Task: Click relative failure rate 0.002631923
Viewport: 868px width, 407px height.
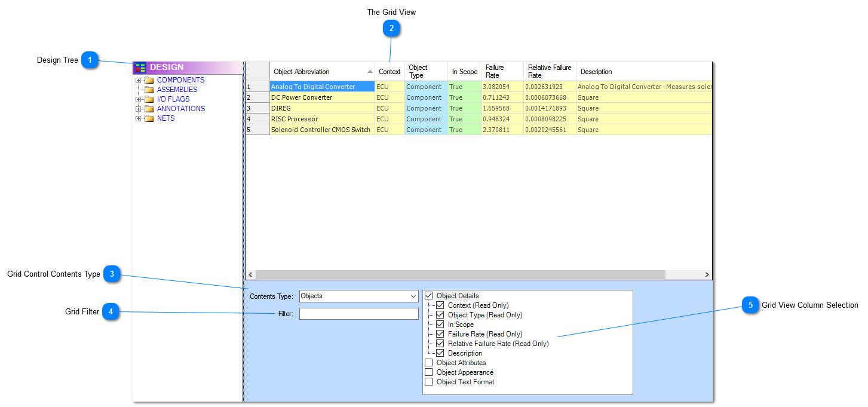Action: (550, 87)
